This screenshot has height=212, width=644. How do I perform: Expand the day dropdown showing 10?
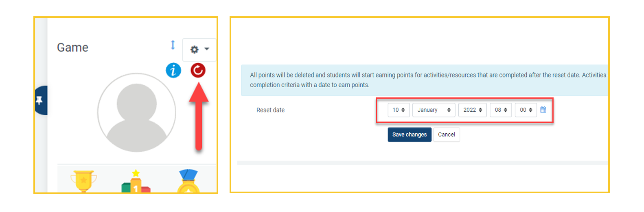click(x=399, y=110)
